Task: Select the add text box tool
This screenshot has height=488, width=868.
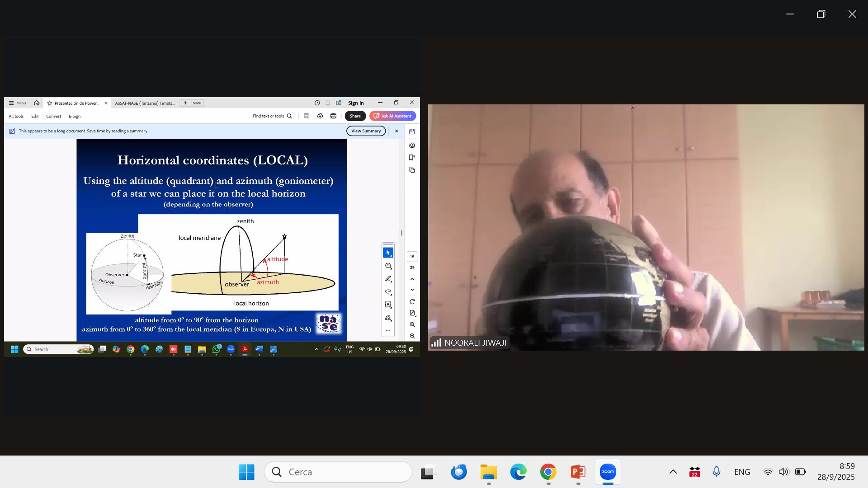Action: [388, 305]
